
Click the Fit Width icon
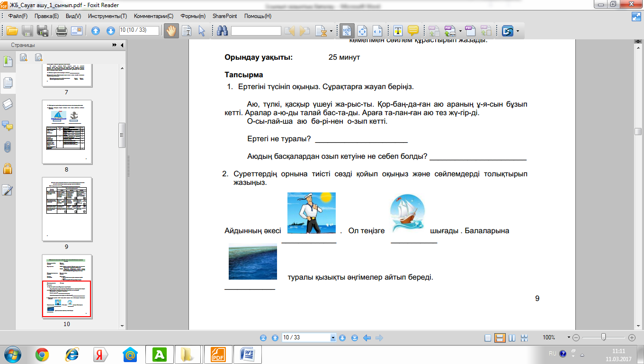click(377, 31)
